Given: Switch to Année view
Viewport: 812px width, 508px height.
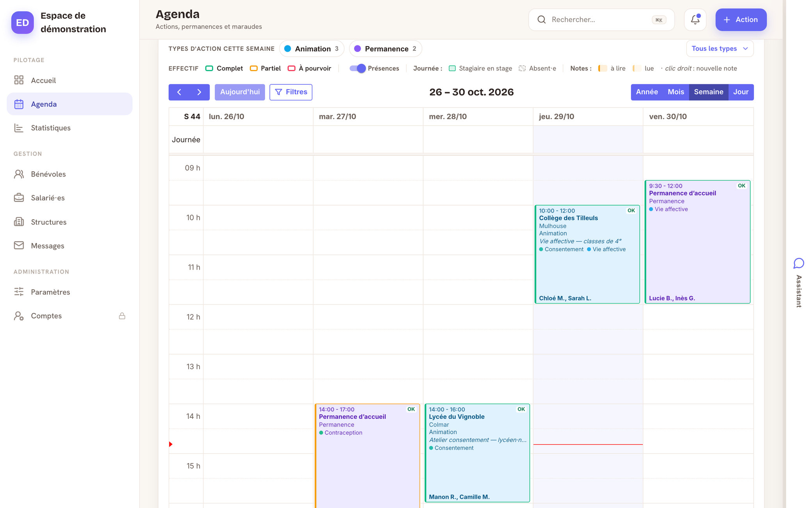Looking at the screenshot, I should pyautogui.click(x=647, y=92).
